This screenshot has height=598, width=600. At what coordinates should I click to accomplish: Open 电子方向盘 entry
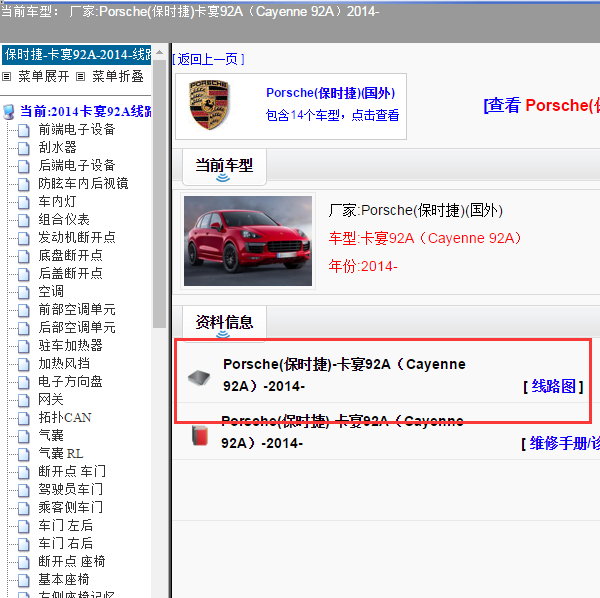(70, 381)
